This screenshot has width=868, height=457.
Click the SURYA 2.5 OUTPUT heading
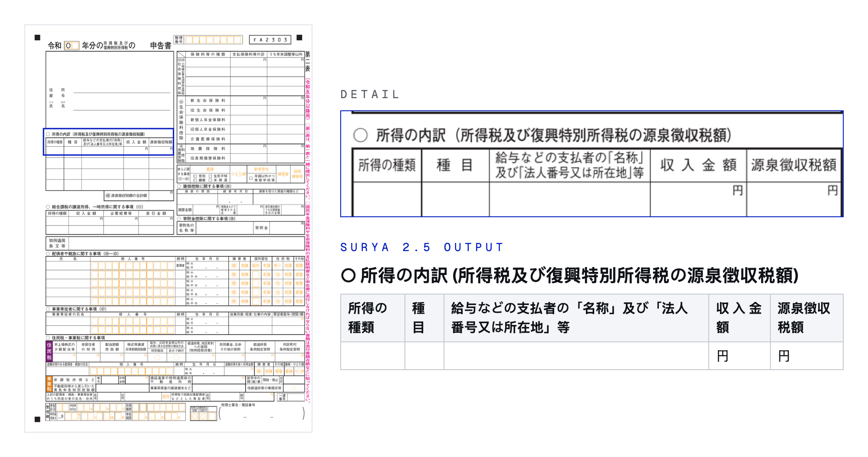tap(422, 247)
